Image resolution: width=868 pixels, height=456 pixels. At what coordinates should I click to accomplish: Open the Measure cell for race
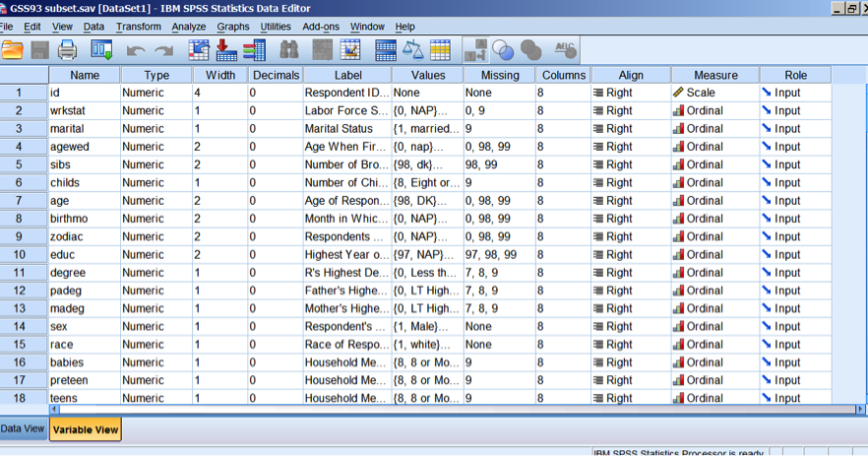pos(715,345)
